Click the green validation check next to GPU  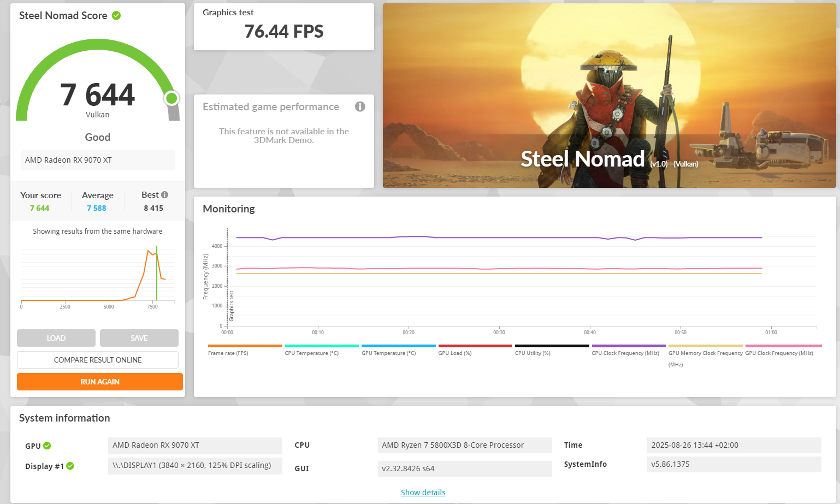click(x=47, y=446)
